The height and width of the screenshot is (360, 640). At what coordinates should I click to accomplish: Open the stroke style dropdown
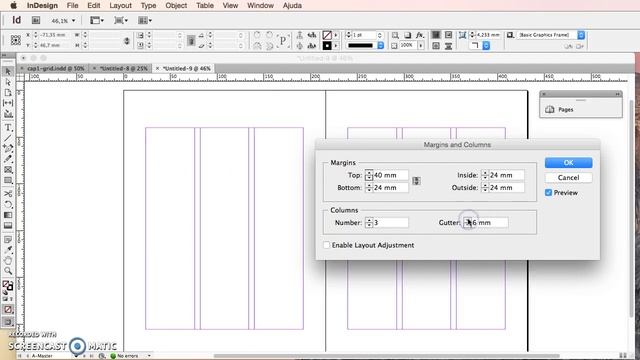(x=380, y=45)
